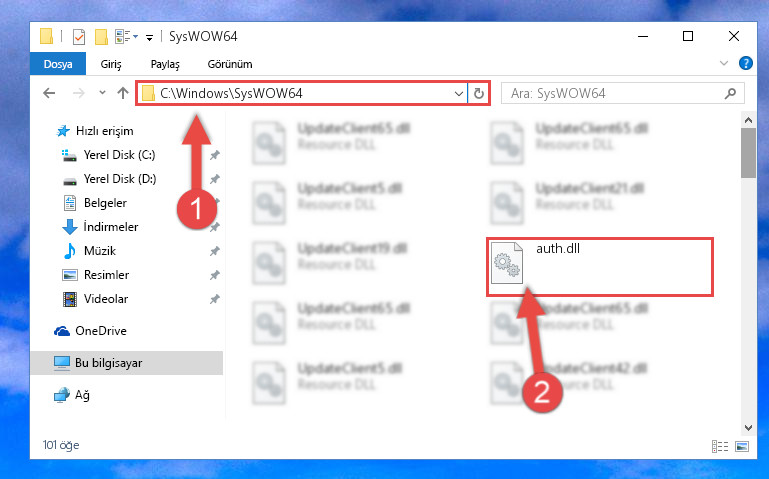This screenshot has height=479, width=769.
Task: Expand the address bar history dropdown
Action: (x=459, y=93)
